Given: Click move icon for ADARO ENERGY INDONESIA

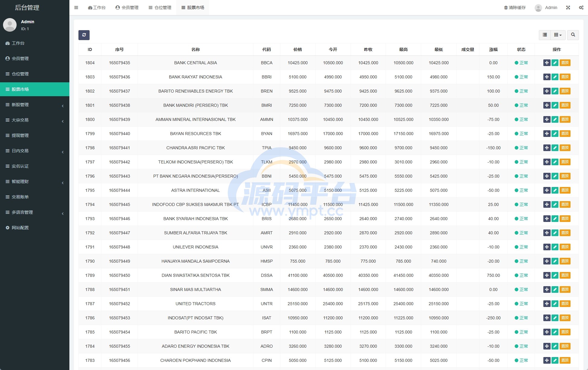Looking at the screenshot, I should pos(547,346).
